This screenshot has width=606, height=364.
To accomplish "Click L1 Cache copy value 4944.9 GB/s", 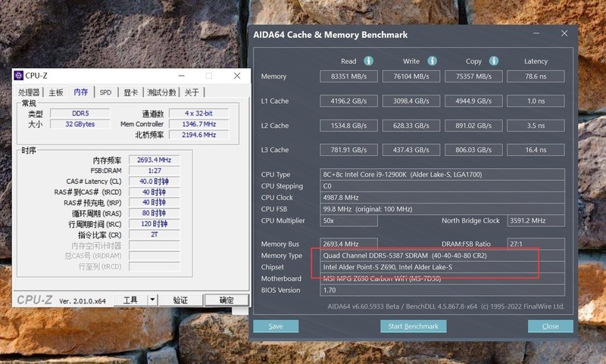I will point(473,101).
